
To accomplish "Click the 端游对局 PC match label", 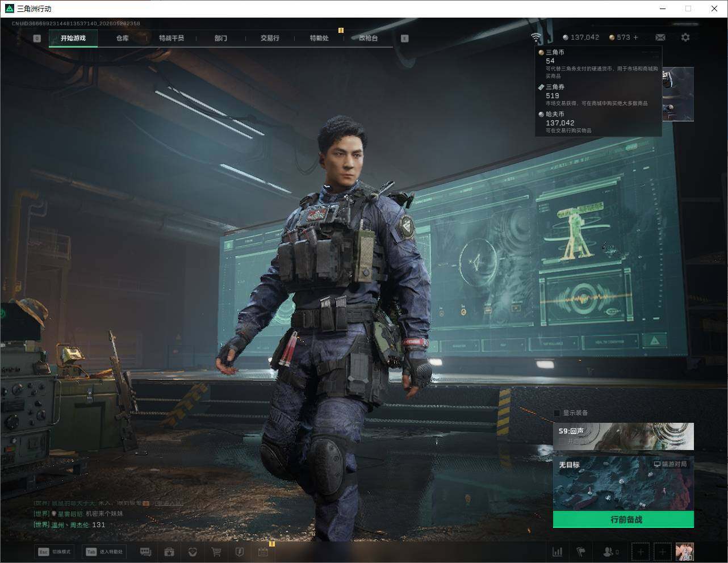I will coord(670,464).
